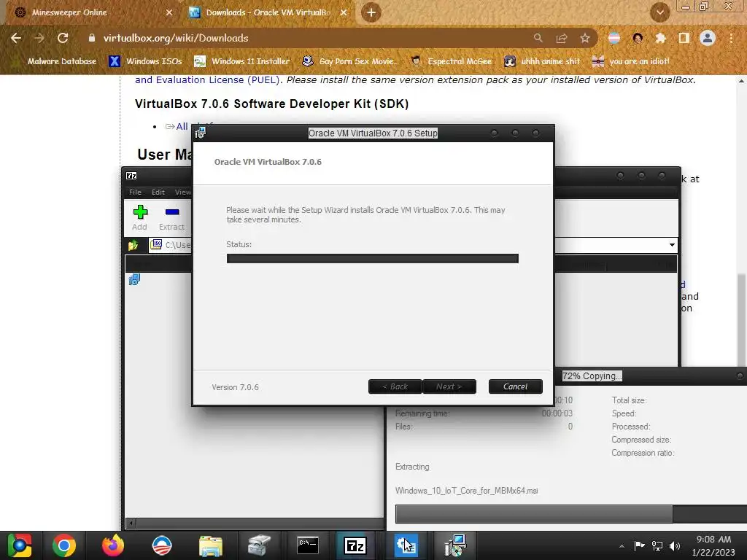Close the Minesweeper Online tab
Screen dimensions: 747x560
pyautogui.click(x=169, y=12)
